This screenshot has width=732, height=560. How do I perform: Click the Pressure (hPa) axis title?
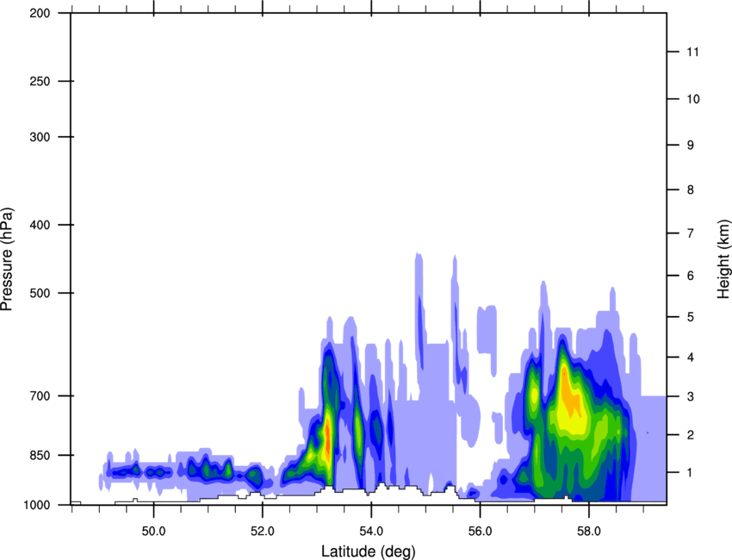7,258
